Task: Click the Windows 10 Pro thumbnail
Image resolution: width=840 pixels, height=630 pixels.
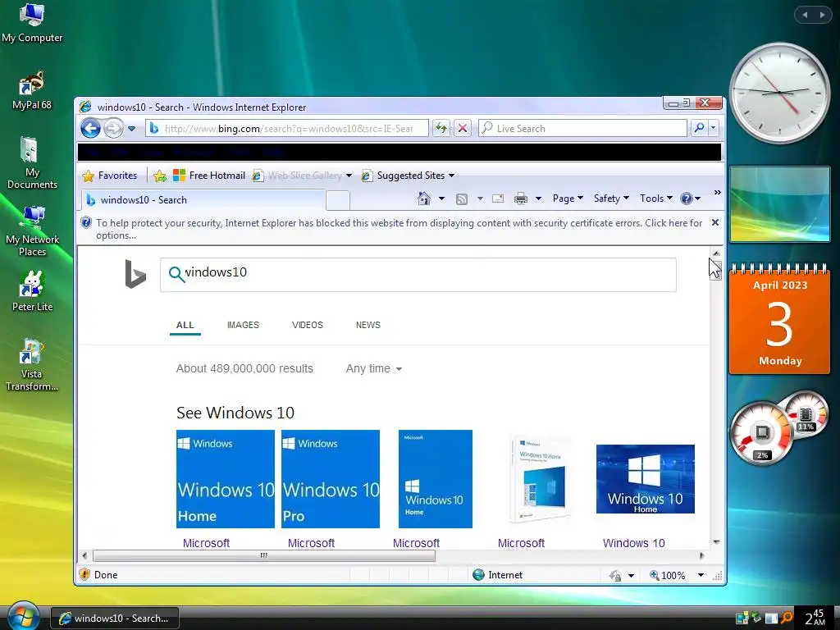Action: pos(331,479)
